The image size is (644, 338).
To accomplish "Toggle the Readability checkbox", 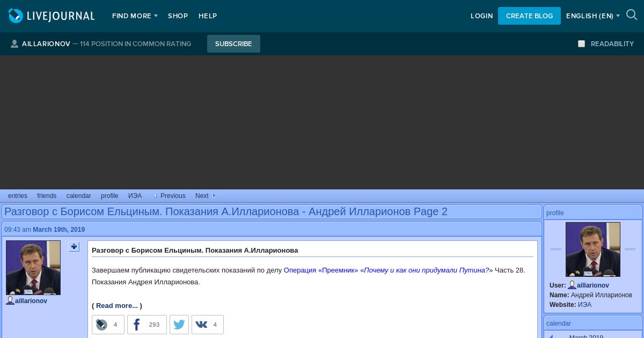I will (x=581, y=44).
